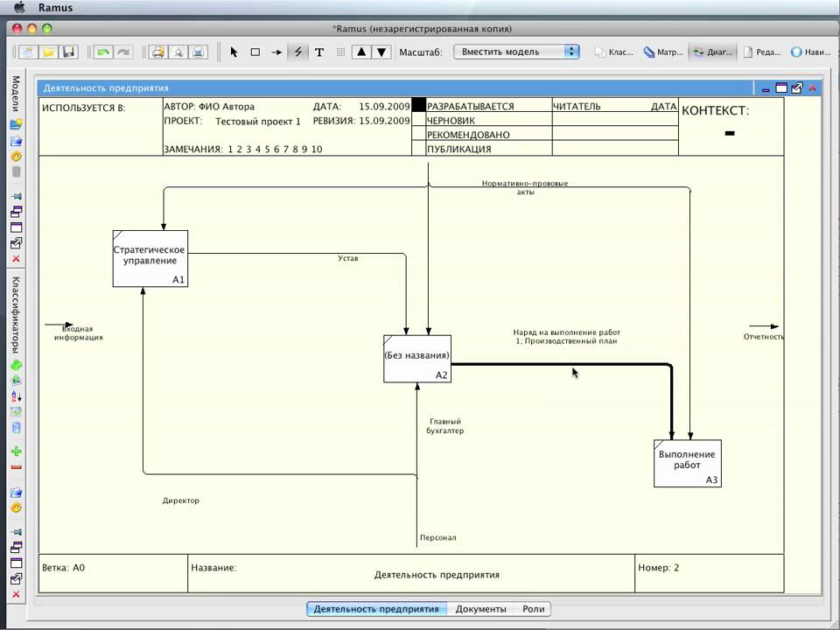Click table editor icon in Классификаторы sidebar
Image resolution: width=840 pixels, height=630 pixels.
coord(16,412)
